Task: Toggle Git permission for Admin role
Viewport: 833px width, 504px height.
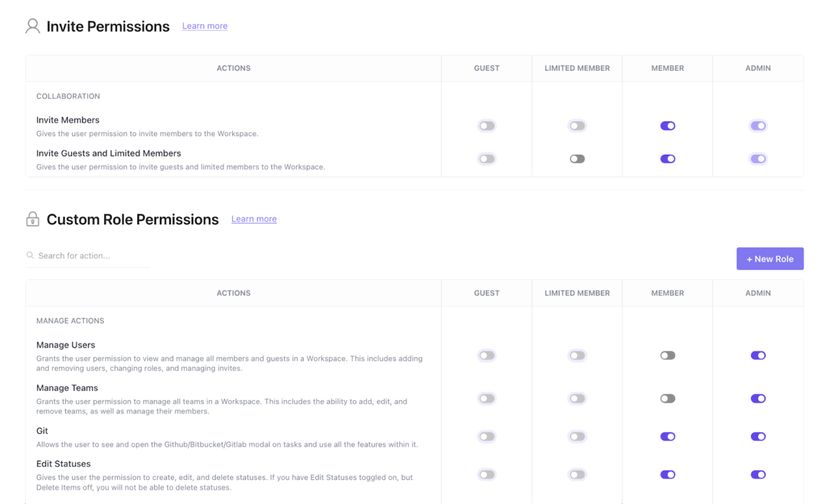Action: (x=758, y=437)
